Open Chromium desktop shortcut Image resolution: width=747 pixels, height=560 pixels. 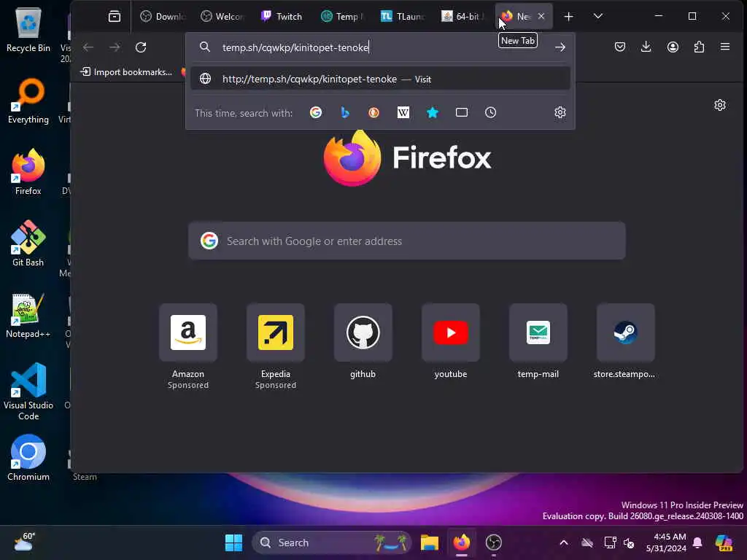click(28, 458)
